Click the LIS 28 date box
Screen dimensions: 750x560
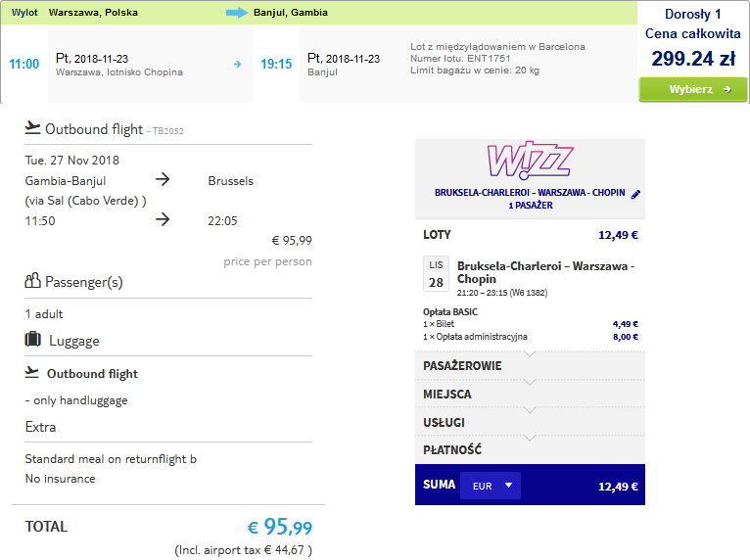tap(436, 274)
